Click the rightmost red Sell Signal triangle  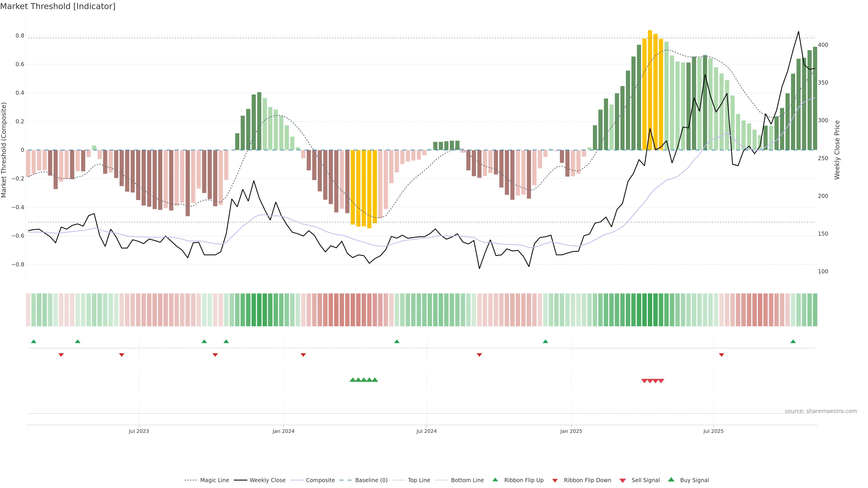661,381
